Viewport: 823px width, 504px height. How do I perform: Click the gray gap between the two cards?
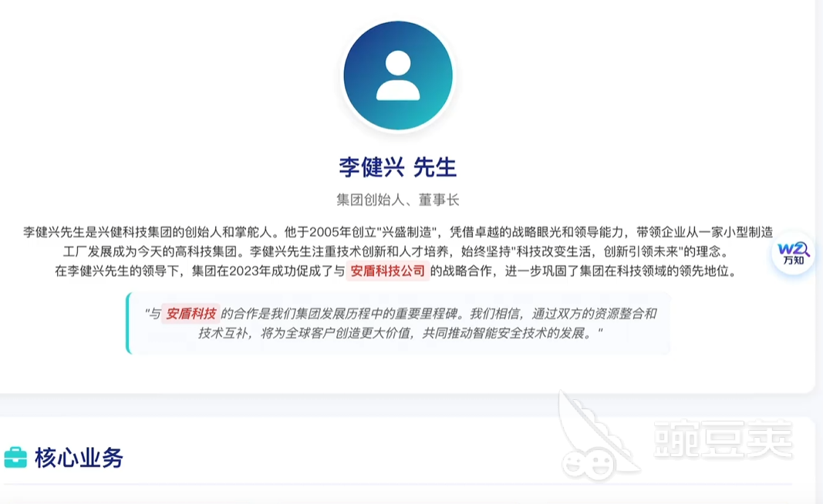coord(399,405)
